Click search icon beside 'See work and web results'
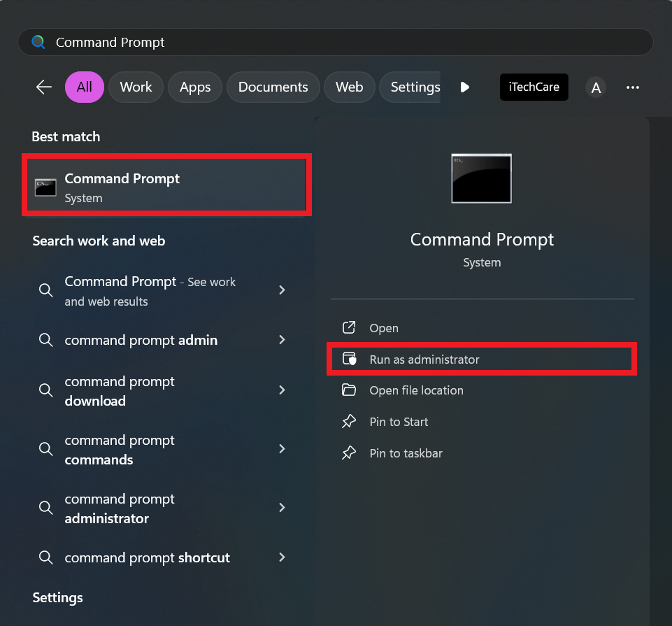 coord(46,290)
